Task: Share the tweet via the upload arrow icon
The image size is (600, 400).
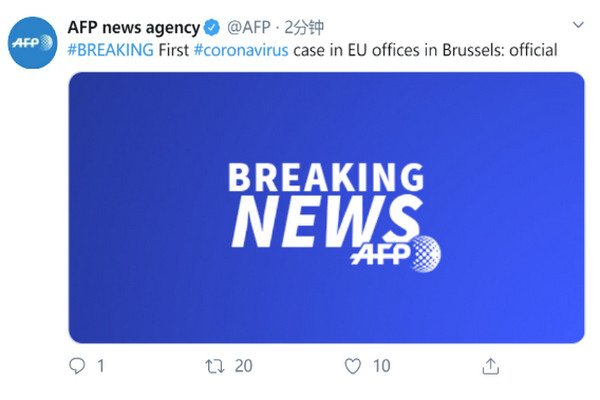Action: [x=491, y=365]
